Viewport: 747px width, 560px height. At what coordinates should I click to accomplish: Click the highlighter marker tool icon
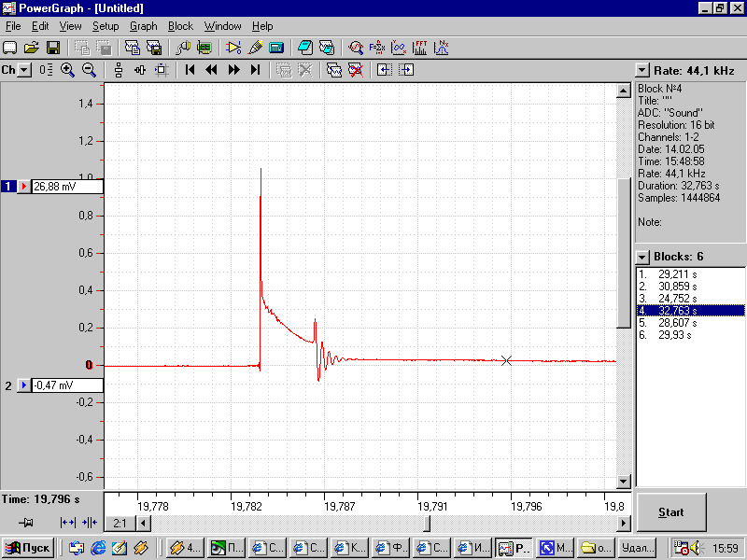click(x=255, y=48)
